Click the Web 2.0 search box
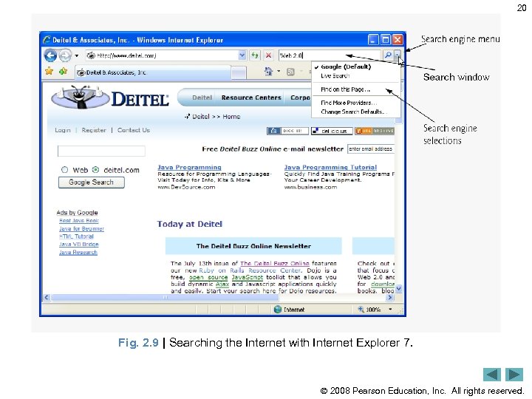 click(329, 55)
